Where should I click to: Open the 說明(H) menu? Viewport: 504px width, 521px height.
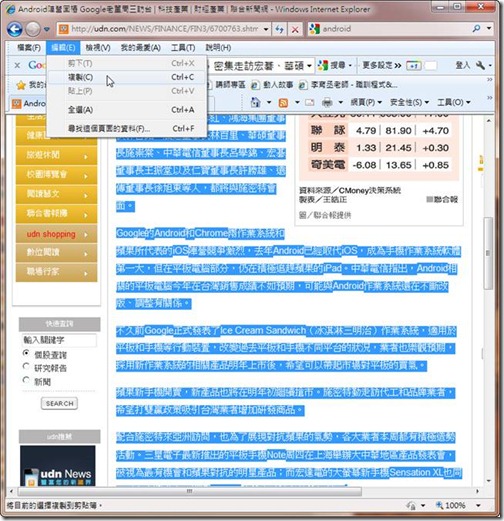pyautogui.click(x=218, y=48)
